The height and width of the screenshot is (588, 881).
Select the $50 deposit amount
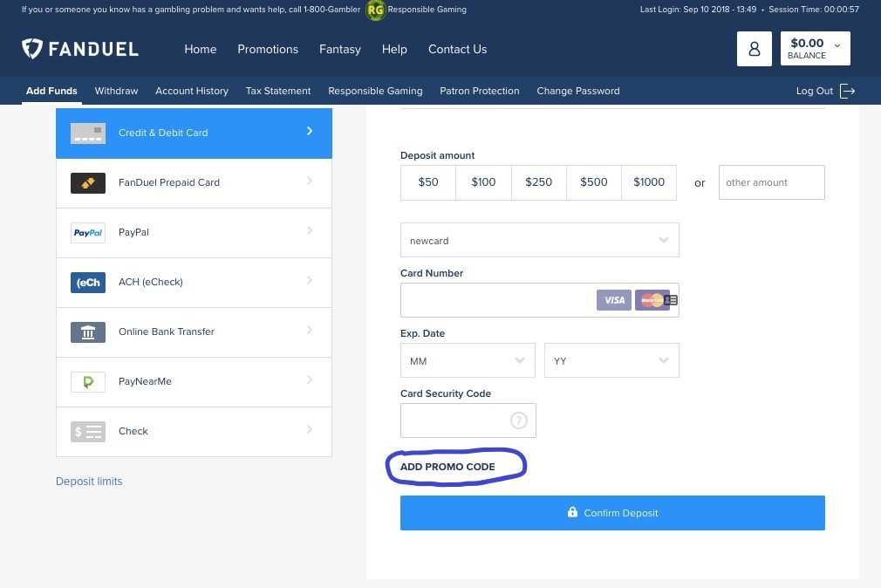[x=428, y=182]
